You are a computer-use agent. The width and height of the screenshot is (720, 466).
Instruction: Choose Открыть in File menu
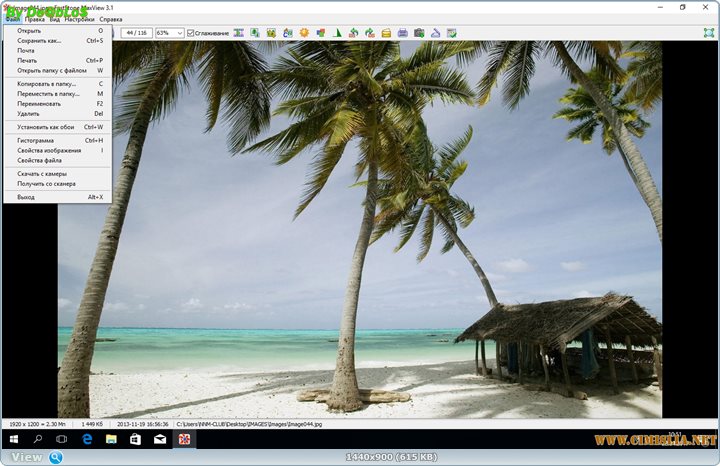point(57,31)
